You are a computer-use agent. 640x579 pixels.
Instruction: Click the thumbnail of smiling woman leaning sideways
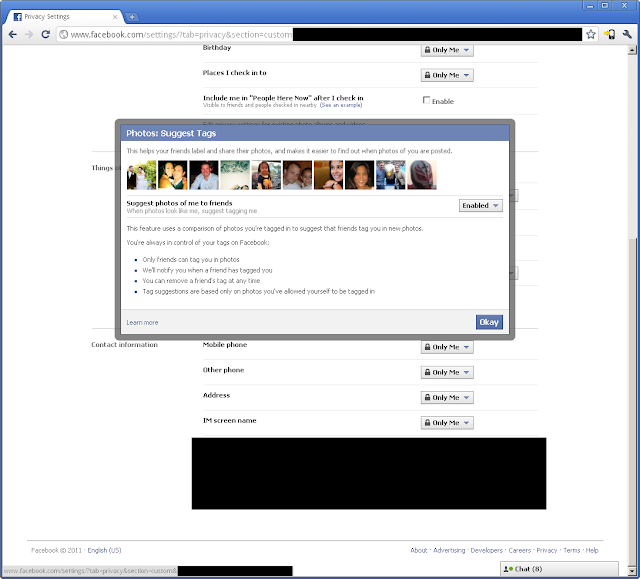tap(328, 175)
